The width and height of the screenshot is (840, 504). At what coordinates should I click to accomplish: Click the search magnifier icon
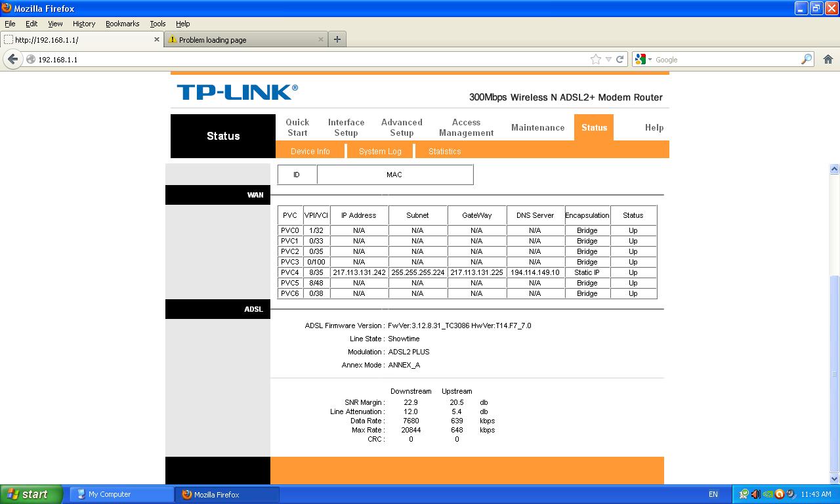(x=806, y=59)
